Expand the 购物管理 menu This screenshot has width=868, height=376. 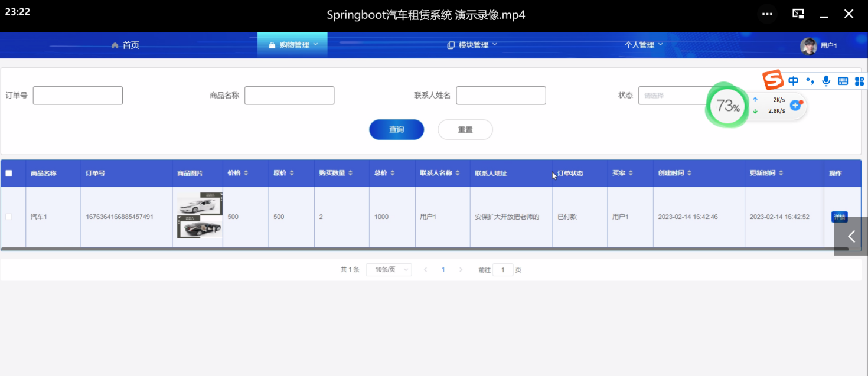(x=293, y=45)
